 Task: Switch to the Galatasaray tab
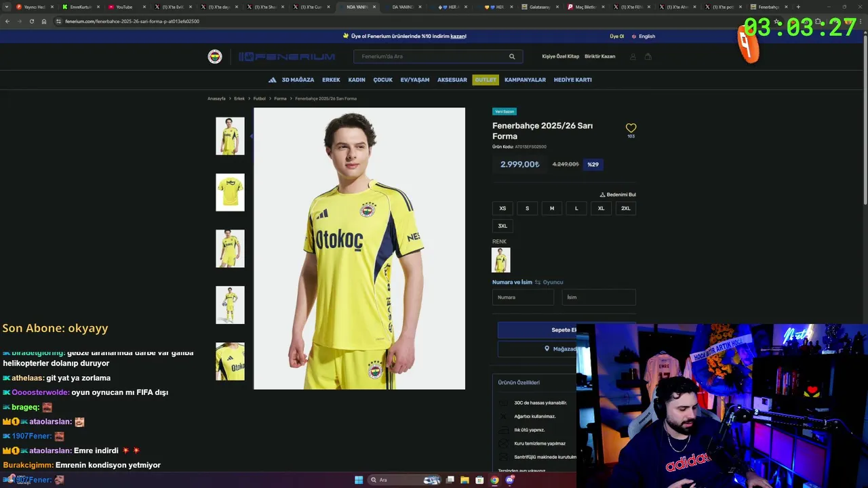[540, 7]
